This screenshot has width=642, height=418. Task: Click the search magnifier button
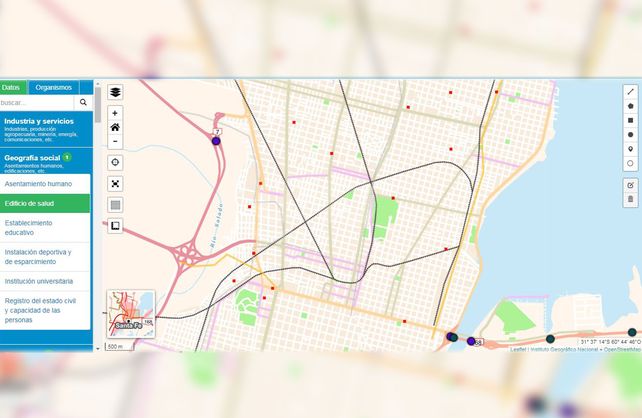83,102
